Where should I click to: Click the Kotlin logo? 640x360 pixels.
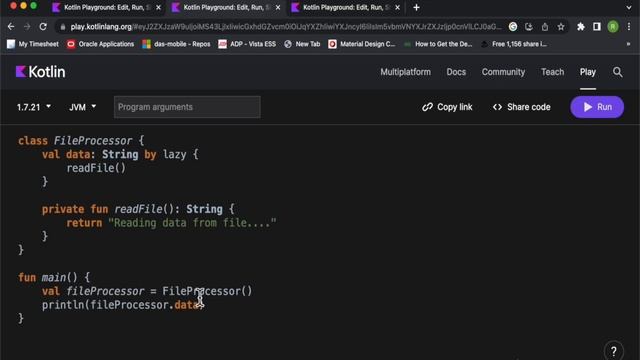click(x=40, y=72)
